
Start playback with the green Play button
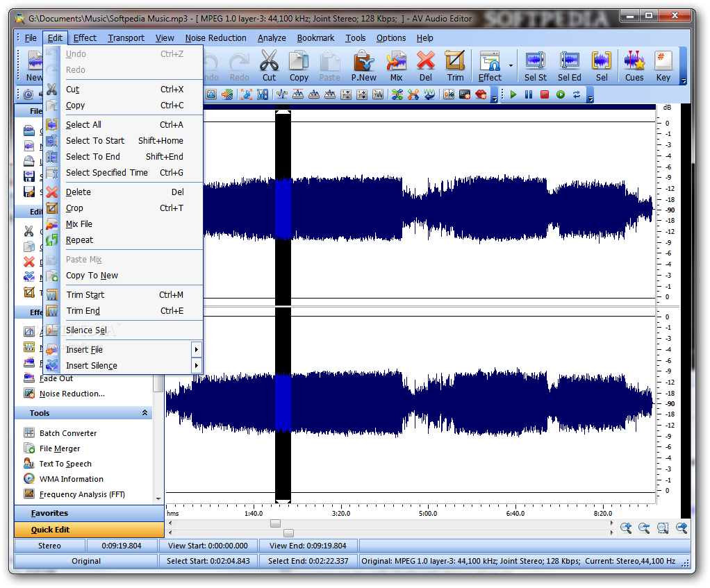click(x=513, y=94)
